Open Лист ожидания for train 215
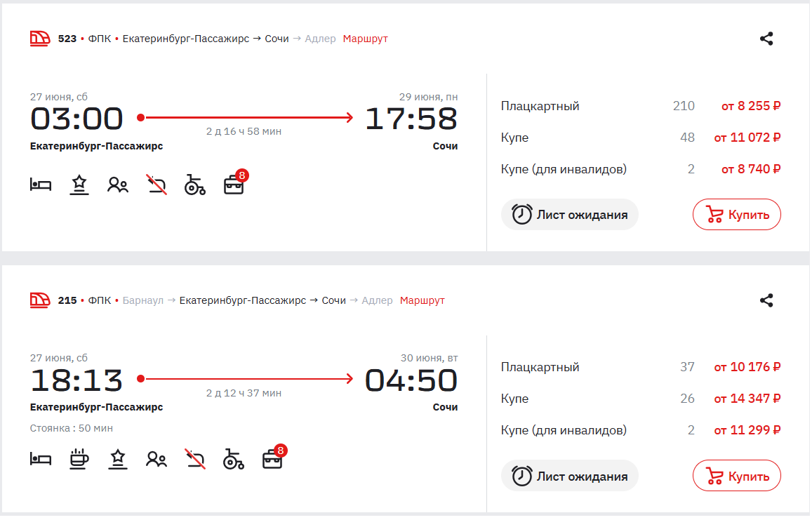Viewport: 812px width, 520px height. (x=569, y=476)
